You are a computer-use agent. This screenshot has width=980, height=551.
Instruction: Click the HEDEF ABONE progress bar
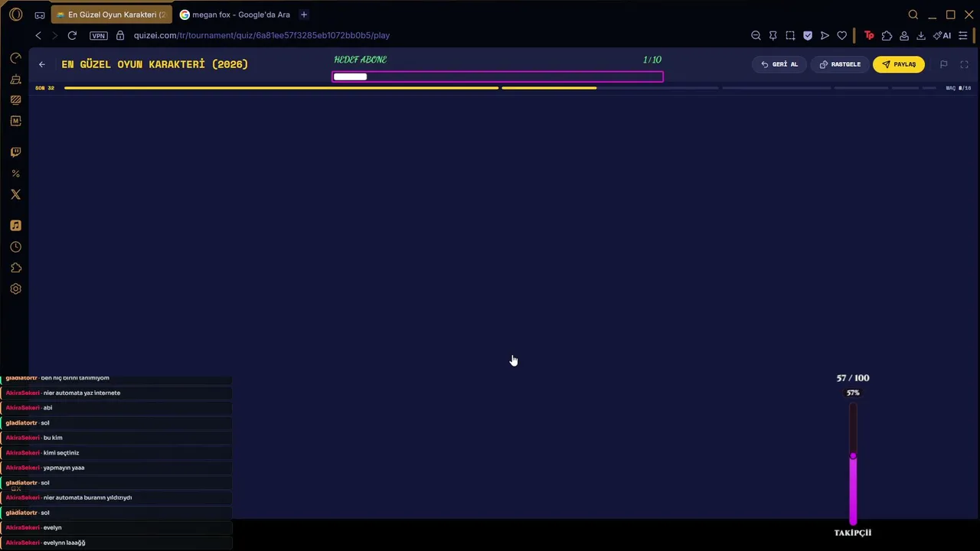pyautogui.click(x=498, y=77)
